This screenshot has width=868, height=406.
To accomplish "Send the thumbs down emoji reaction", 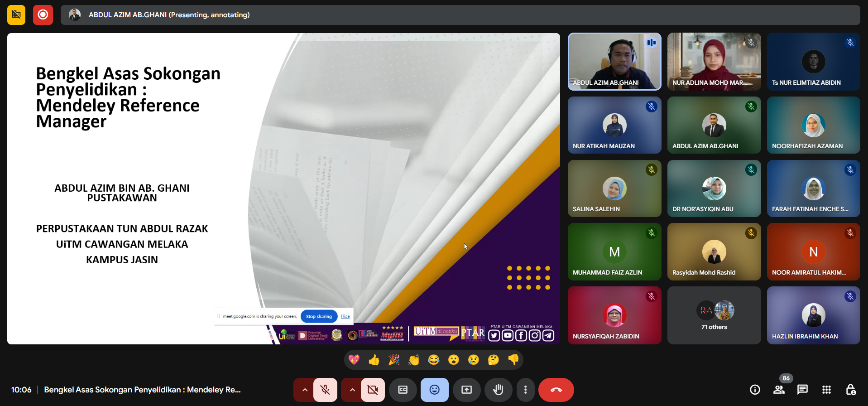I will point(513,360).
